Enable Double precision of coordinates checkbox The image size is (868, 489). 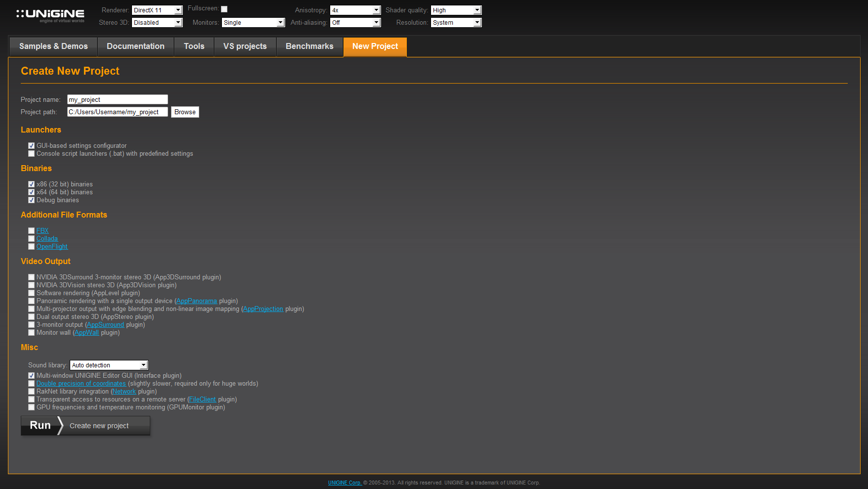tap(32, 383)
